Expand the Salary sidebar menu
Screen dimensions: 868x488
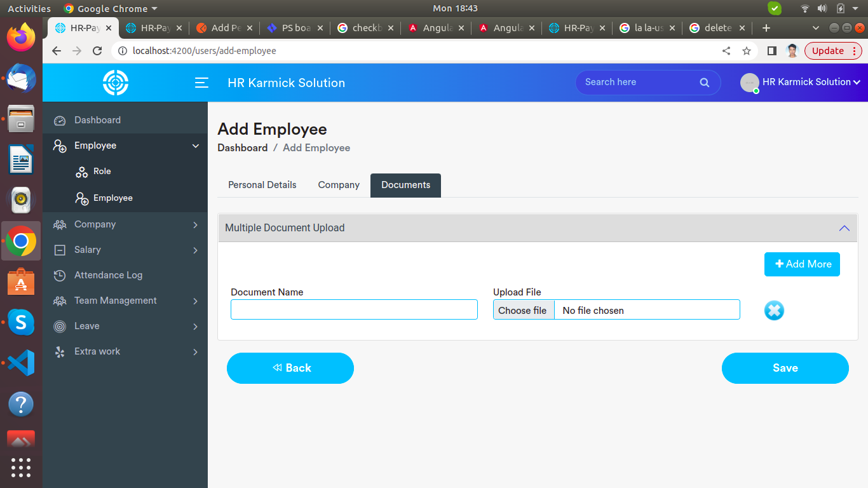[x=88, y=250]
